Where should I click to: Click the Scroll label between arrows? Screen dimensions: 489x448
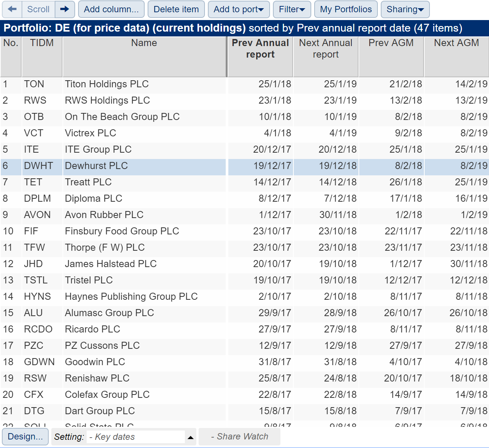pos(38,9)
